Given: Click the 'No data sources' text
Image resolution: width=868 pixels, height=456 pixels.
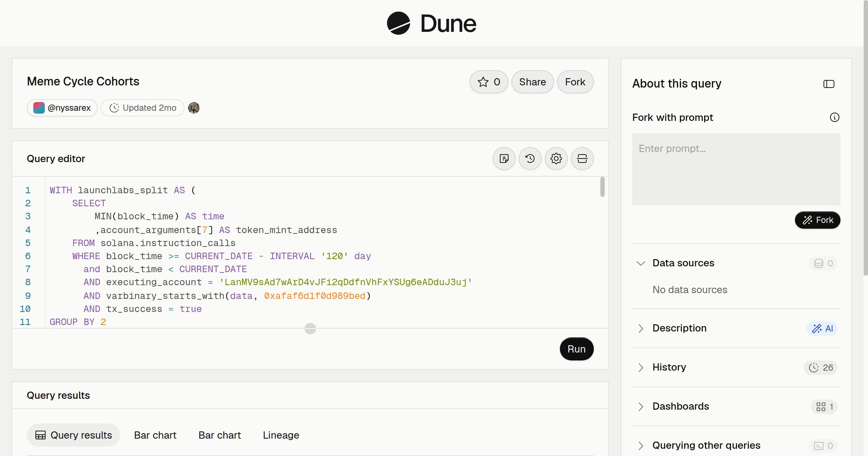Looking at the screenshot, I should 690,290.
